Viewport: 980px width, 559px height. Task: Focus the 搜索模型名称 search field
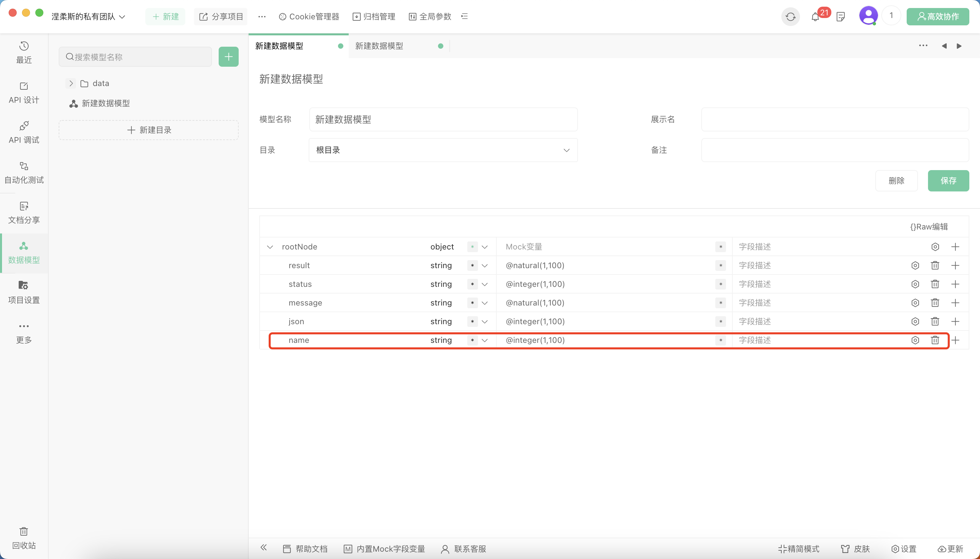[x=135, y=57]
